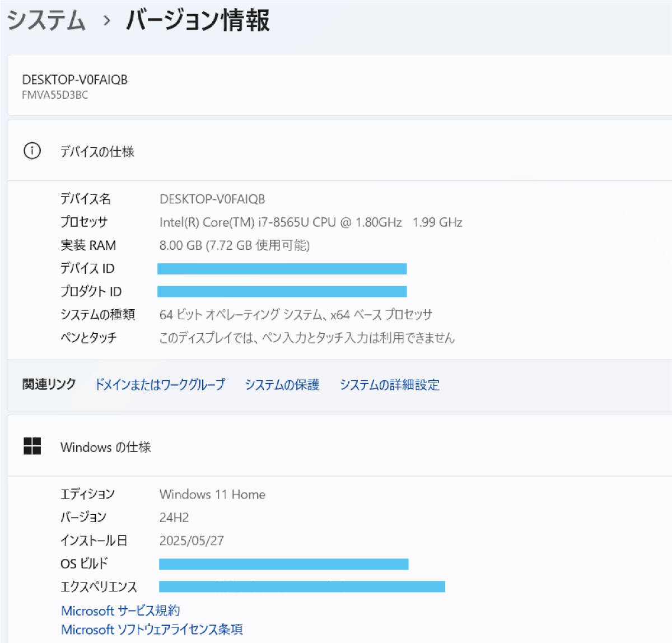Screen dimensions: 672x643
Task: Select the version value 24H2
Action: [x=174, y=518]
